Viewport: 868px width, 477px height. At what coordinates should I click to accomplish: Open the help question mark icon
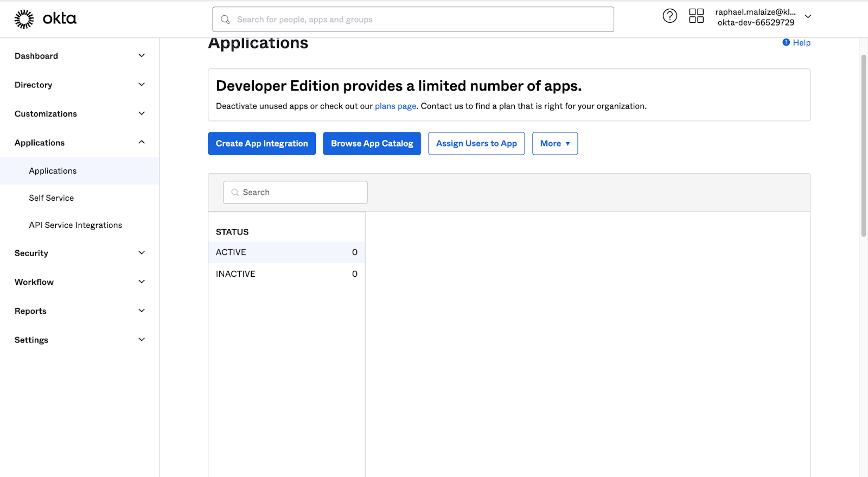pyautogui.click(x=669, y=16)
